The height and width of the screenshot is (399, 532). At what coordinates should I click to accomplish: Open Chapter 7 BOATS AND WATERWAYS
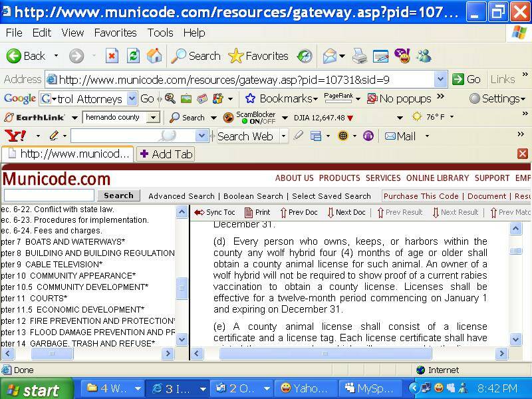(63, 242)
